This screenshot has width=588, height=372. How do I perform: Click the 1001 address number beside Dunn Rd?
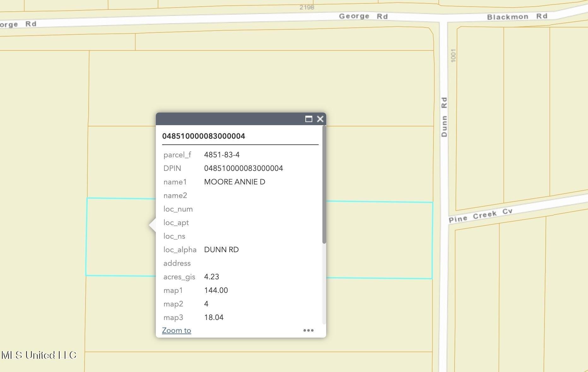453,55
